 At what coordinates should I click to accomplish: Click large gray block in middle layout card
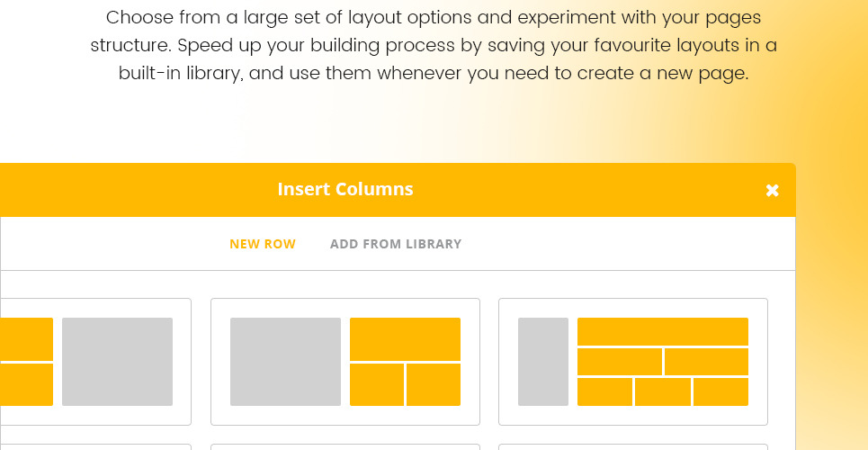(285, 361)
